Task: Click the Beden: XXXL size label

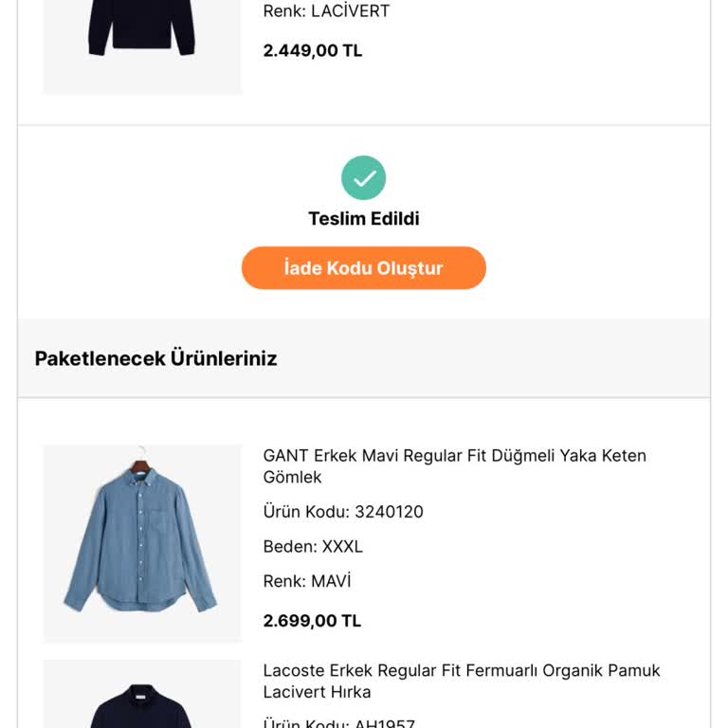Action: [x=313, y=546]
